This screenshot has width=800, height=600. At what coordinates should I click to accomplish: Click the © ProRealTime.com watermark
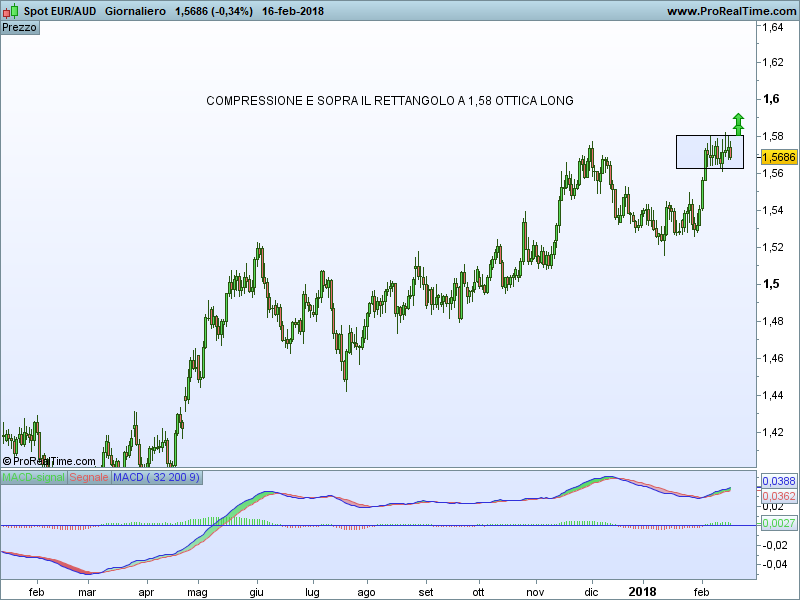tap(49, 461)
